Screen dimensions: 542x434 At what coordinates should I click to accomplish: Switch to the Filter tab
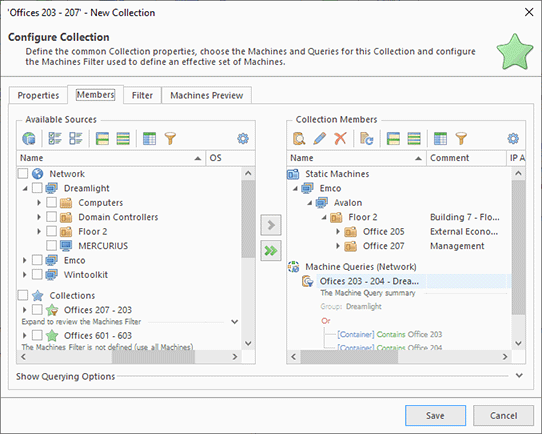pos(142,95)
